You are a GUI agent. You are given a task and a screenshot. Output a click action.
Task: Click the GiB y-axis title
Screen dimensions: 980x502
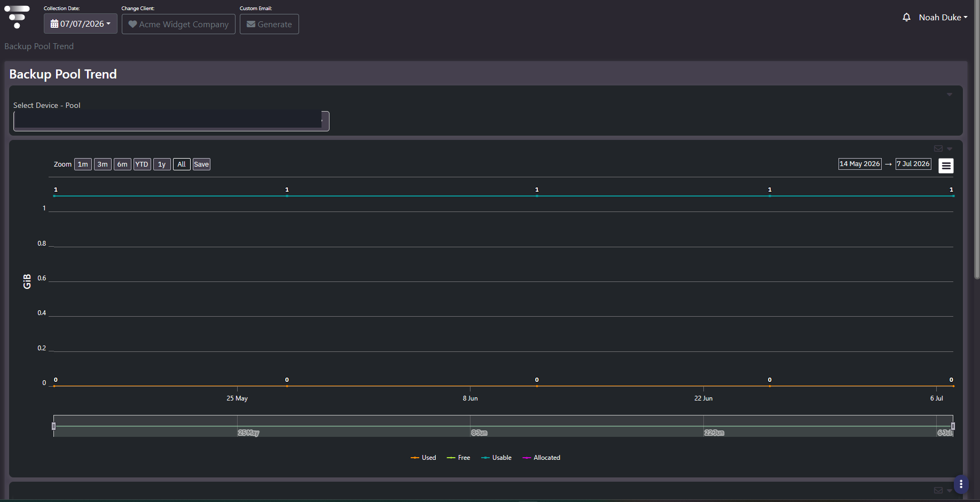(27, 281)
